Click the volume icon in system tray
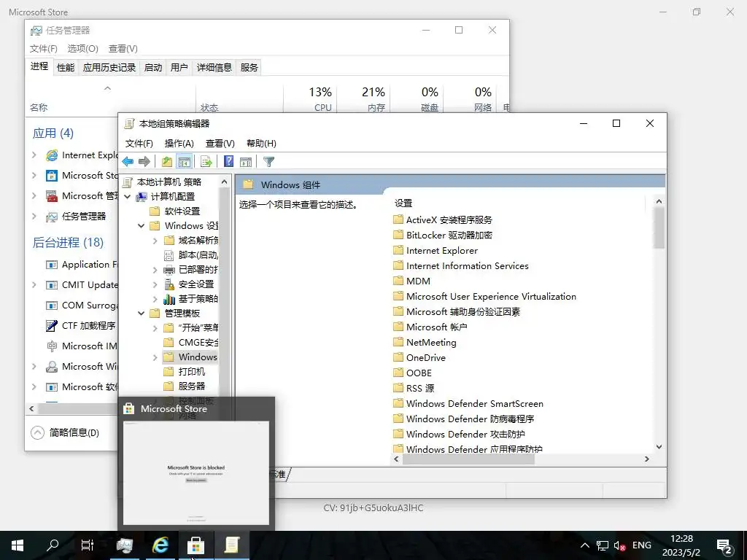 pos(619,545)
